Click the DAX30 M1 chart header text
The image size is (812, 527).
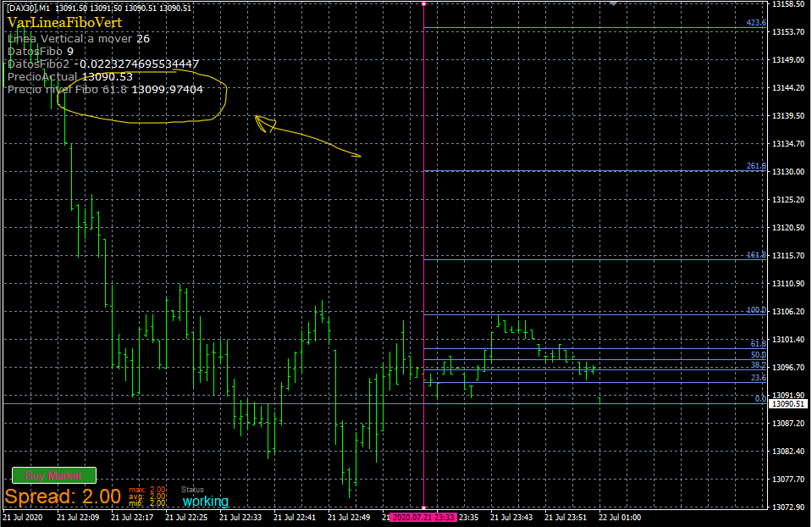click(x=98, y=8)
